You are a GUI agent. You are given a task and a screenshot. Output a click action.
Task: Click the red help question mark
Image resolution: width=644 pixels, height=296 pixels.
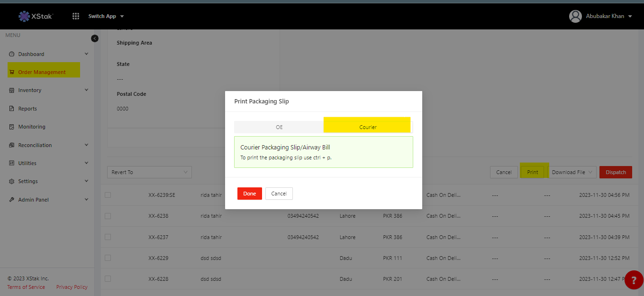tap(634, 280)
